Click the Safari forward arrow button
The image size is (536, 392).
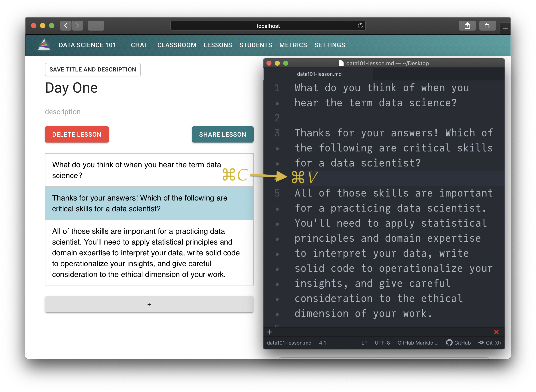(x=77, y=26)
